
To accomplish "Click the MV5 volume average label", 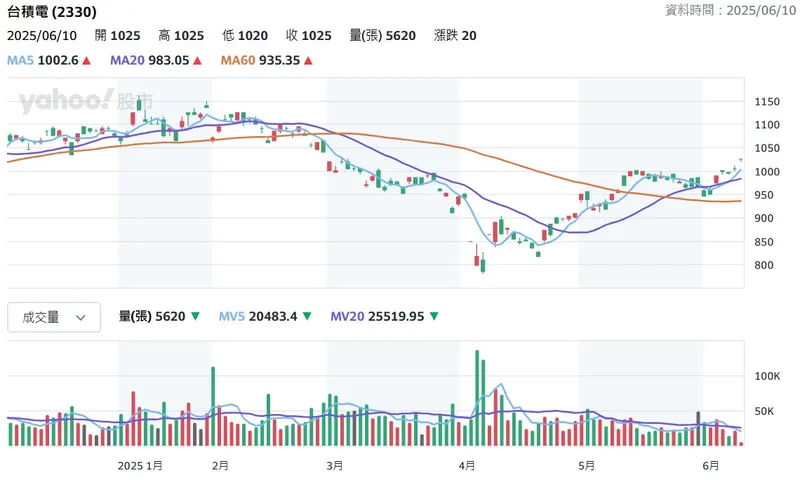I will (x=232, y=317).
